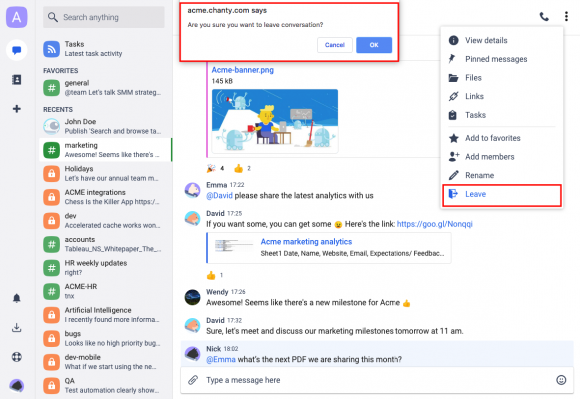Open the Holidays private conversation
Viewport: 580px width, 399px height.
pos(106,173)
